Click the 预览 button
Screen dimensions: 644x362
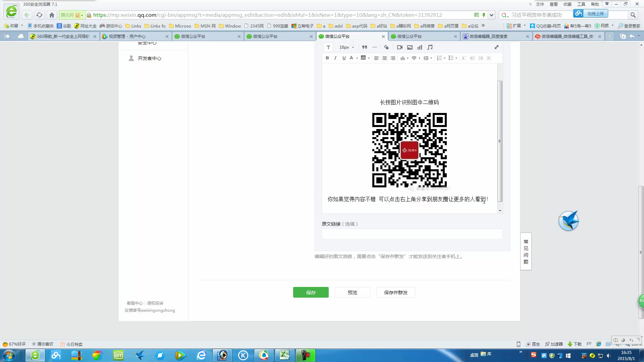coord(353,292)
